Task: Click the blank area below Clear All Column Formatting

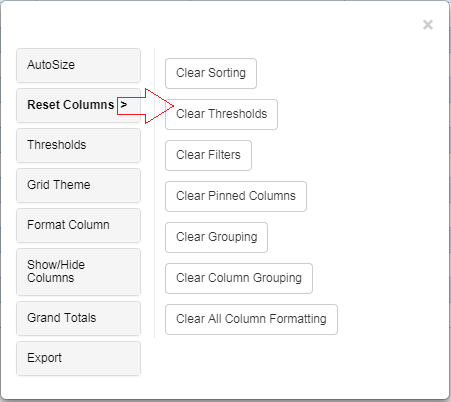Action: pyautogui.click(x=251, y=365)
